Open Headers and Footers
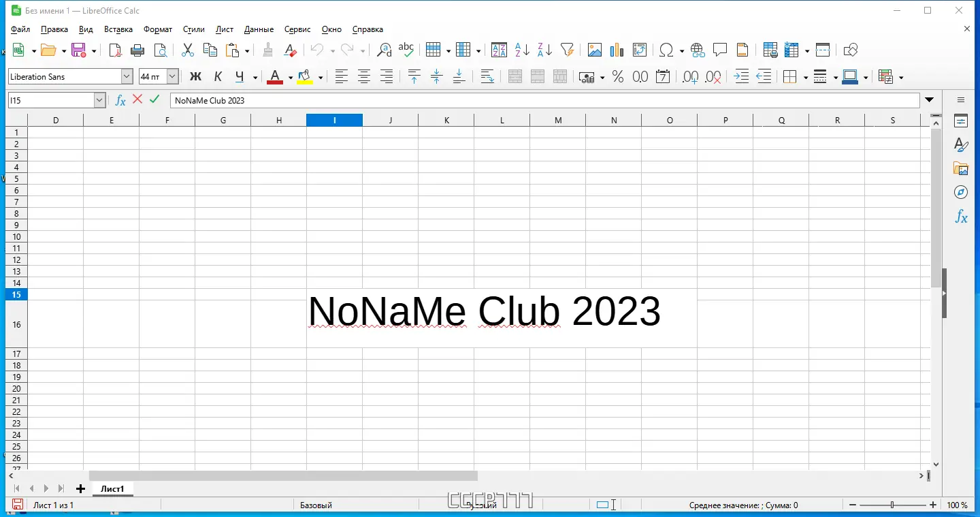Viewport: 980px width, 517px height. (742, 50)
